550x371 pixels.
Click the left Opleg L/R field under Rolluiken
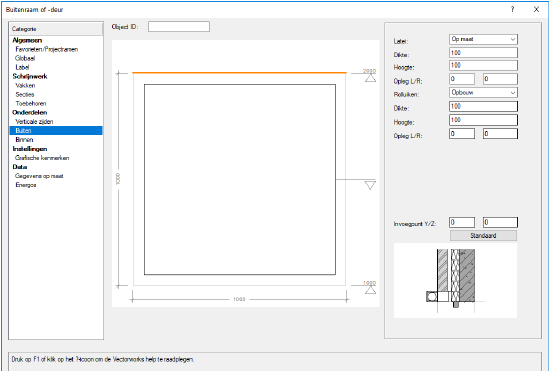[x=462, y=134]
